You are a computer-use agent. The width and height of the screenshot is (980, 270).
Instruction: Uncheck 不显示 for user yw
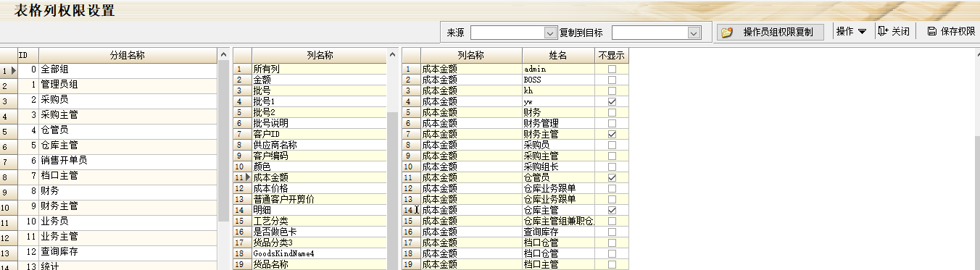pos(612,101)
